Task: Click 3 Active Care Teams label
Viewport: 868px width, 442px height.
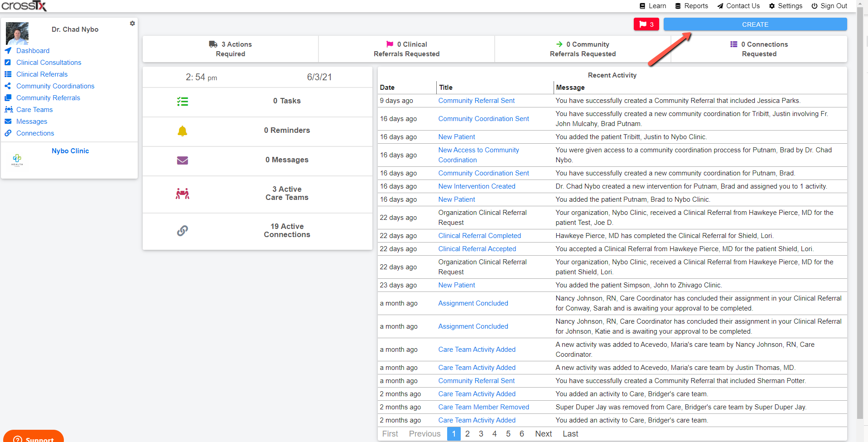Action: [287, 194]
